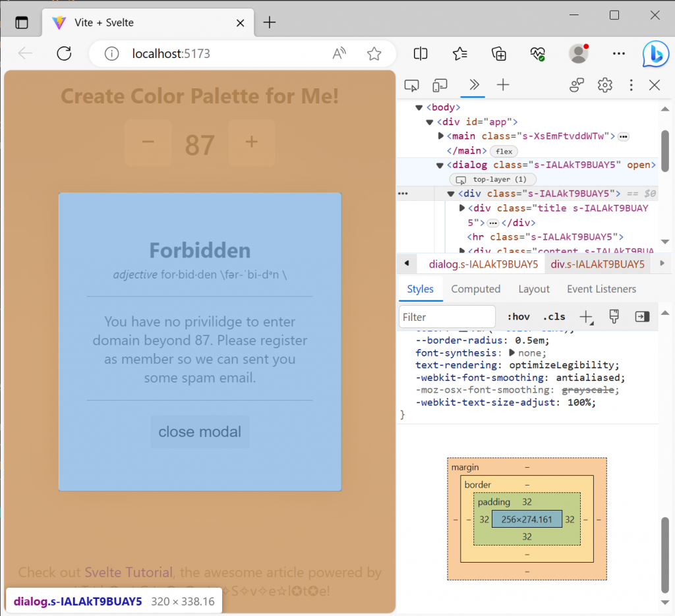This screenshot has width=675, height=616.
Task: Toggle device emulation mode
Action: [440, 85]
